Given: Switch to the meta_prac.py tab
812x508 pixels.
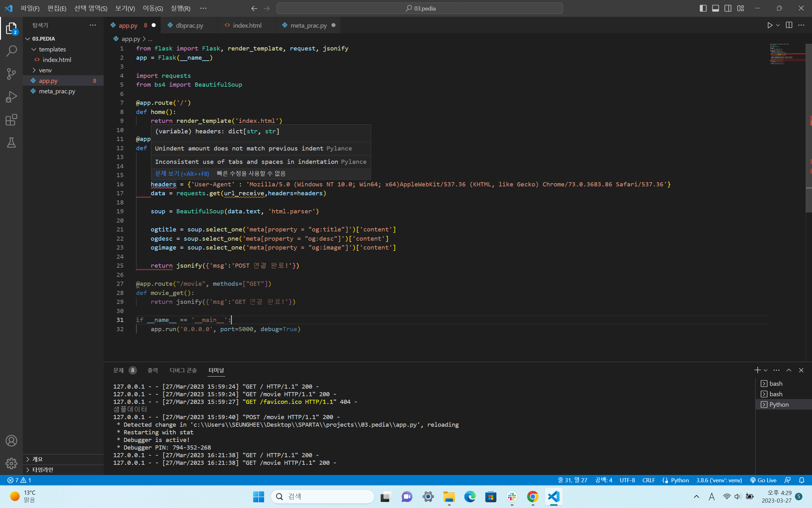Looking at the screenshot, I should 308,25.
